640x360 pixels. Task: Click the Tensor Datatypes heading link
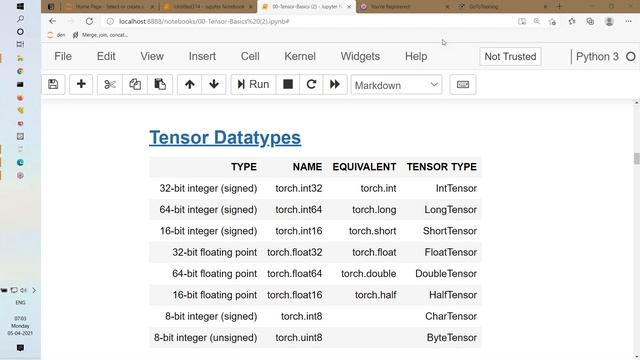[x=225, y=138]
